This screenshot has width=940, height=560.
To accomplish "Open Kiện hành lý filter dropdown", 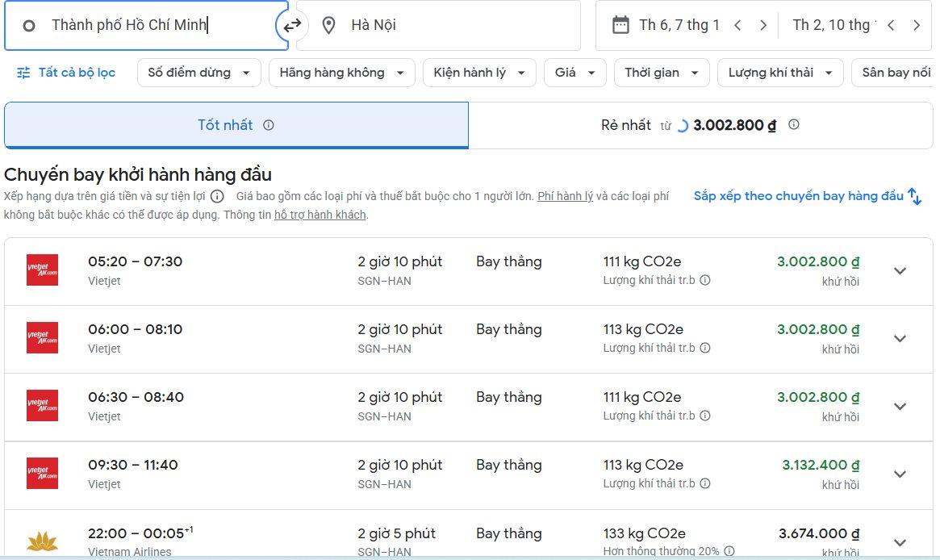I will (479, 73).
